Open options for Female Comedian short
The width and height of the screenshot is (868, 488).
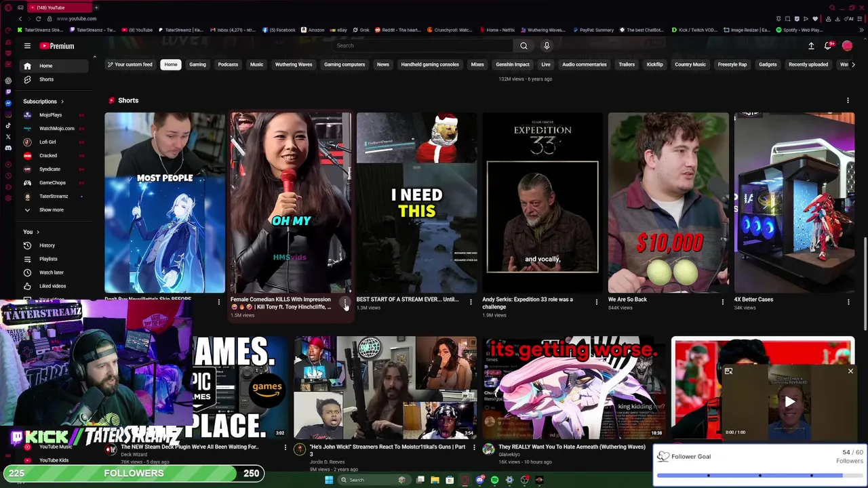tap(345, 302)
